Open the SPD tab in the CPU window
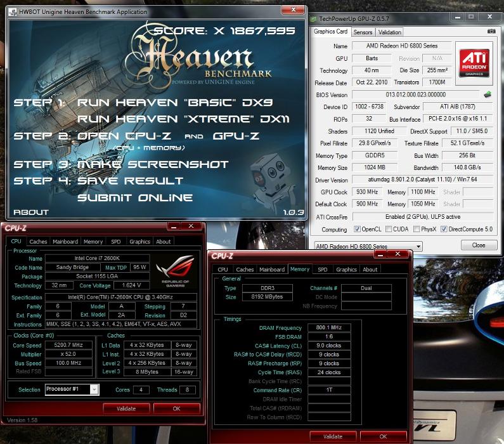This screenshot has height=444, width=504. 116,242
